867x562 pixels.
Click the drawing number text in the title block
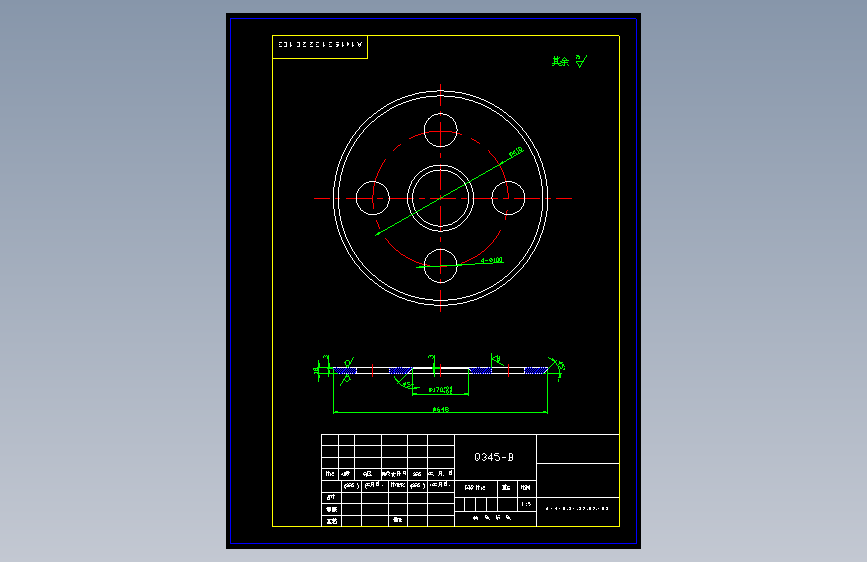(x=577, y=508)
